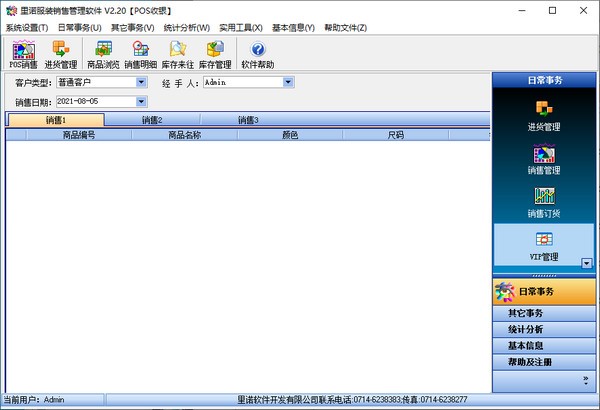The height and width of the screenshot is (410, 600).
Task: Click VIP管理 in the sidebar
Action: tap(543, 244)
